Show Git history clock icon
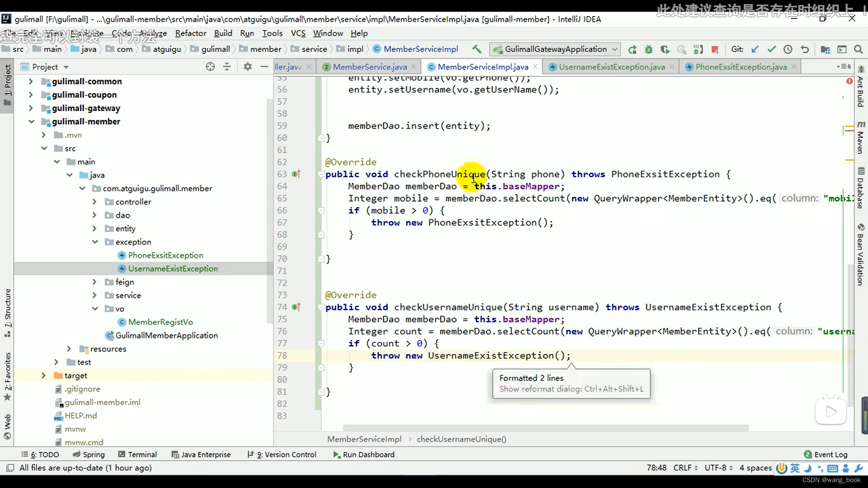 pyautogui.click(x=788, y=49)
